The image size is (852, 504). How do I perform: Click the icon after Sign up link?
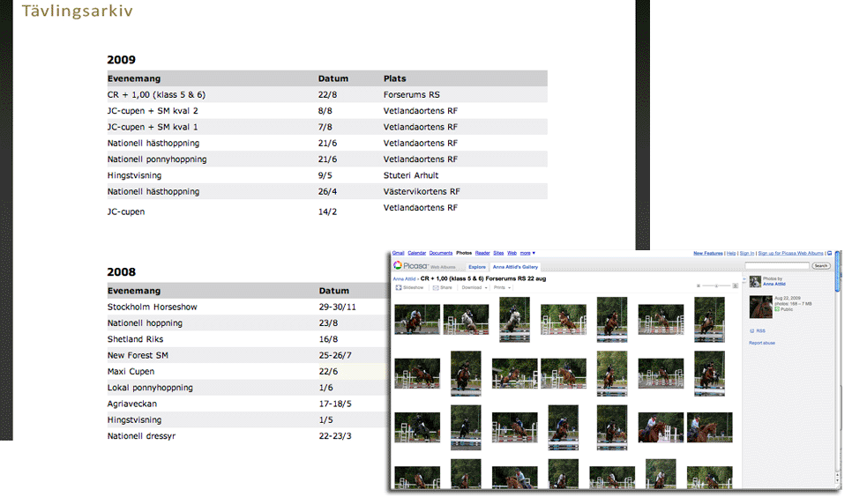tap(829, 253)
